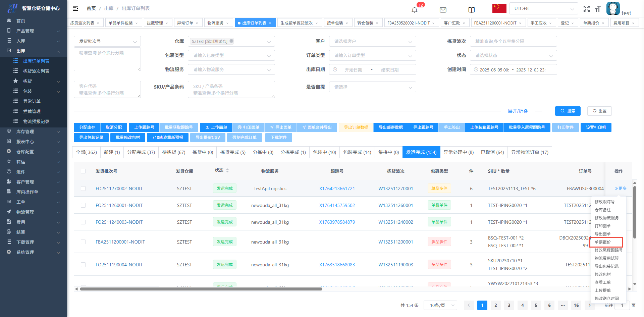The height and width of the screenshot is (317, 644).
Task: Clear the SZTEST warehouse tag
Action: pyautogui.click(x=231, y=41)
